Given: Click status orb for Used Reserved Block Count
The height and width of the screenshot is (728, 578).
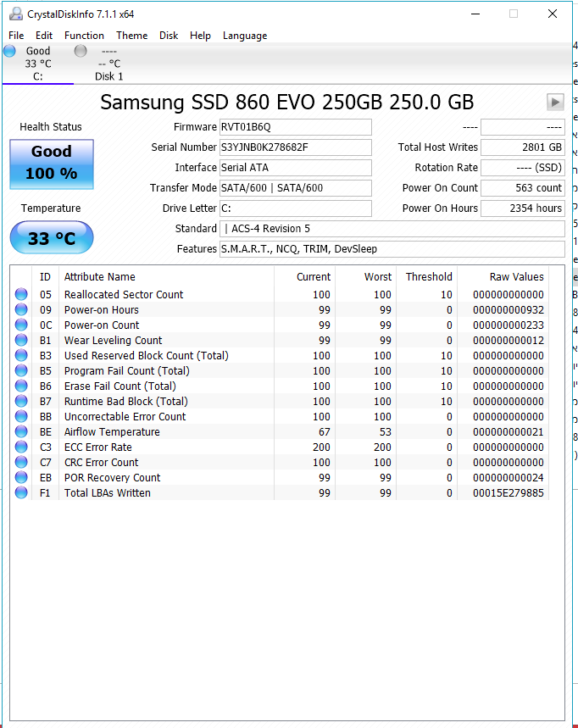Looking at the screenshot, I should (21, 355).
